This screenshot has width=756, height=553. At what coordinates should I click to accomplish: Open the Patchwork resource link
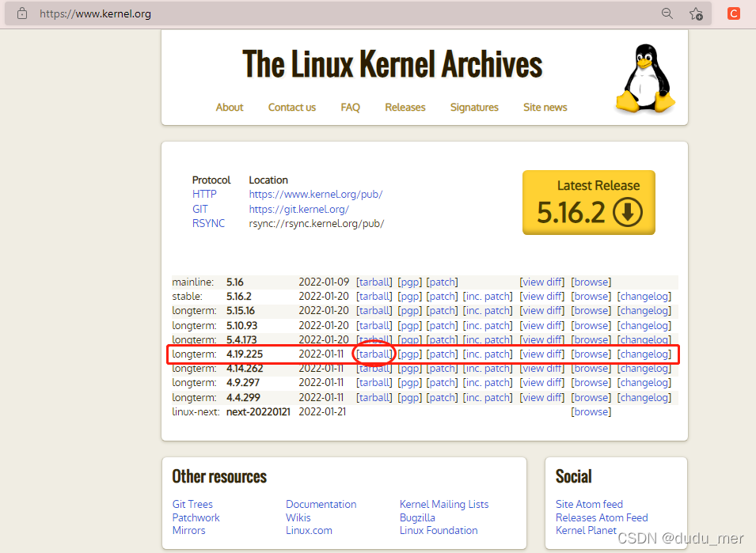coord(196,517)
